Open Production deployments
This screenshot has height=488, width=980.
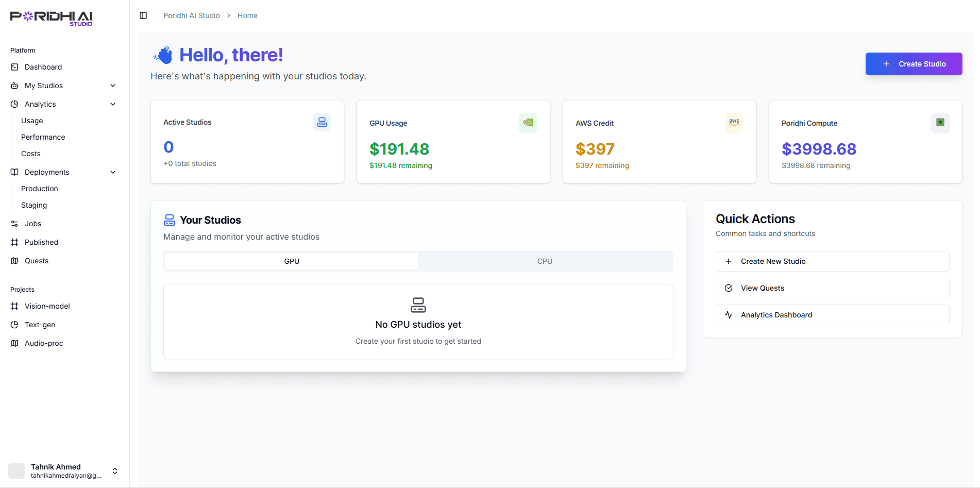40,189
